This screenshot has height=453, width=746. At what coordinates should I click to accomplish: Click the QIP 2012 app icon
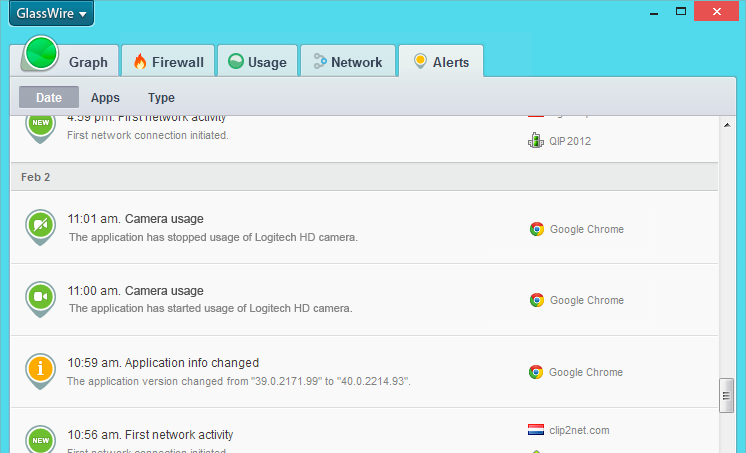coord(536,141)
